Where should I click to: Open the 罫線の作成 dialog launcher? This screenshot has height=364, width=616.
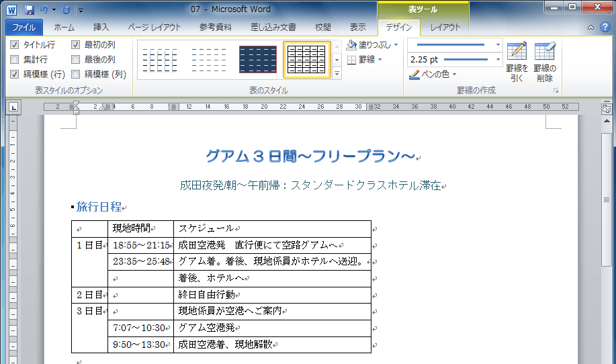pyautogui.click(x=556, y=91)
